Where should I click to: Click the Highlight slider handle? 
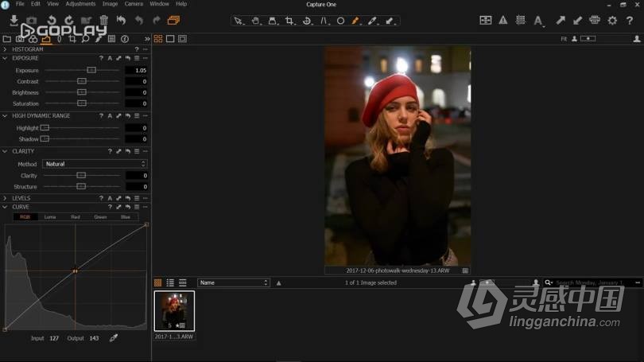coord(45,128)
